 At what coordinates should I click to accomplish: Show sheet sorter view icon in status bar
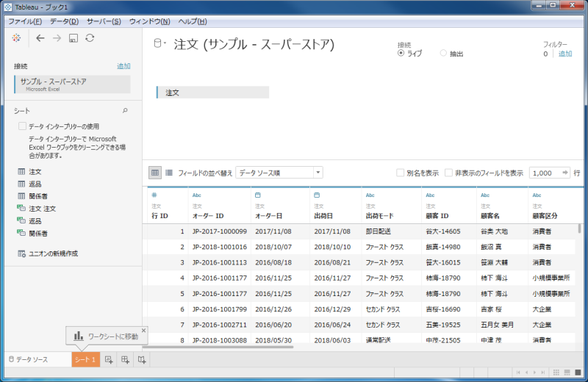pos(556,372)
